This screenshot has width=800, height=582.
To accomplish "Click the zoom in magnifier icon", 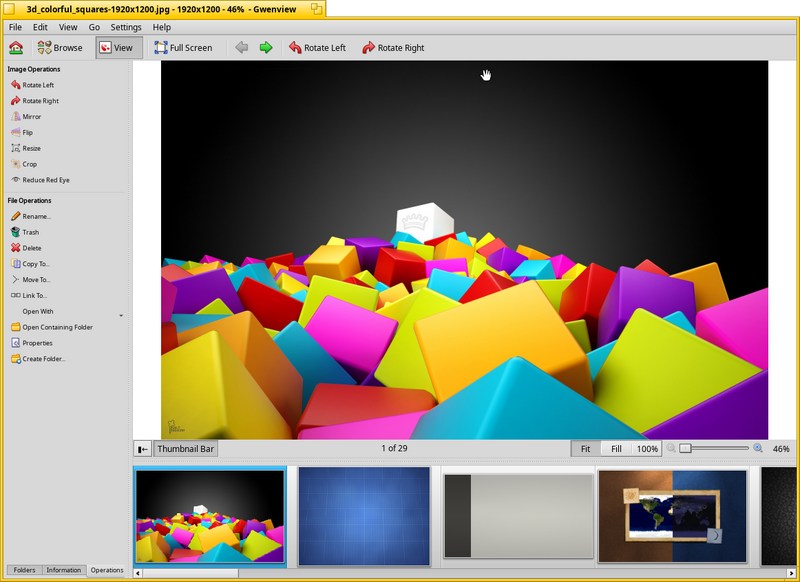I will click(758, 448).
